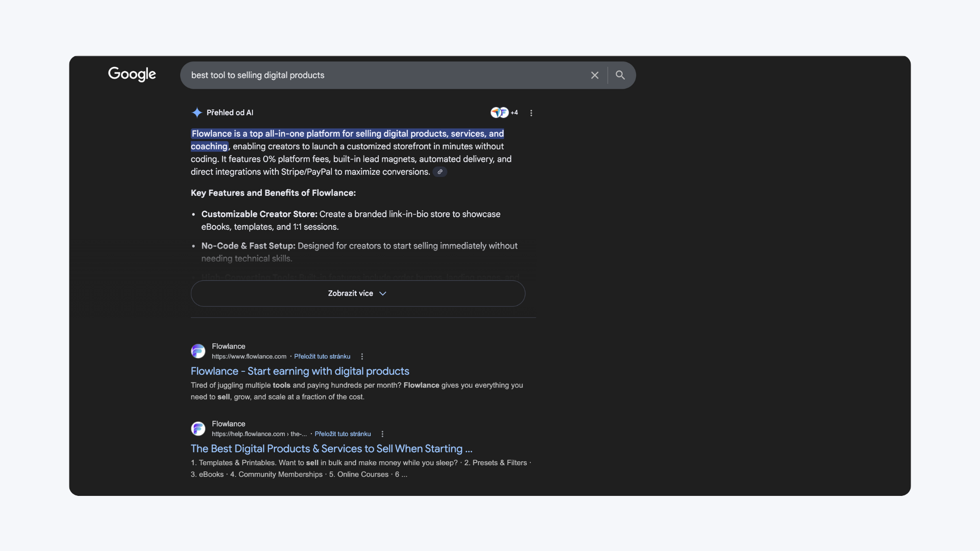Click highlighted 'Flowlance is a top all-in-one platform' text
Image resolution: width=980 pixels, height=551 pixels.
tap(347, 134)
